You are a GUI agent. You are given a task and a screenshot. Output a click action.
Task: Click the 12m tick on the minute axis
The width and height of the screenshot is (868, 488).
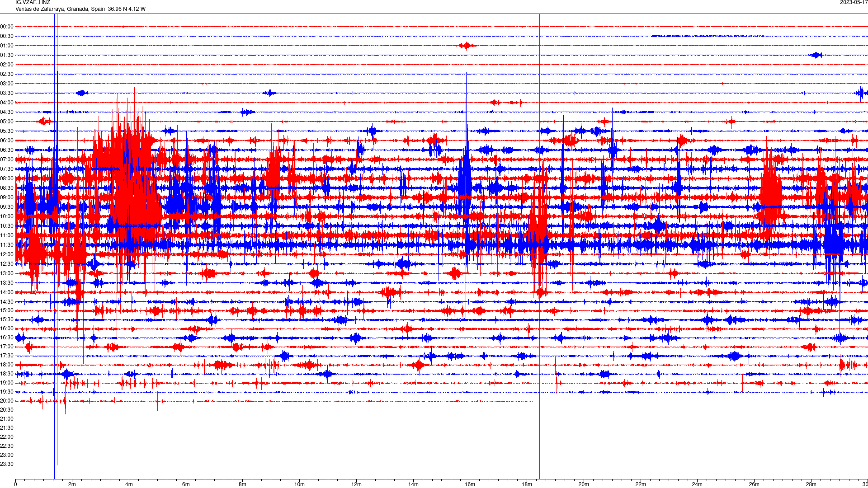click(x=356, y=484)
